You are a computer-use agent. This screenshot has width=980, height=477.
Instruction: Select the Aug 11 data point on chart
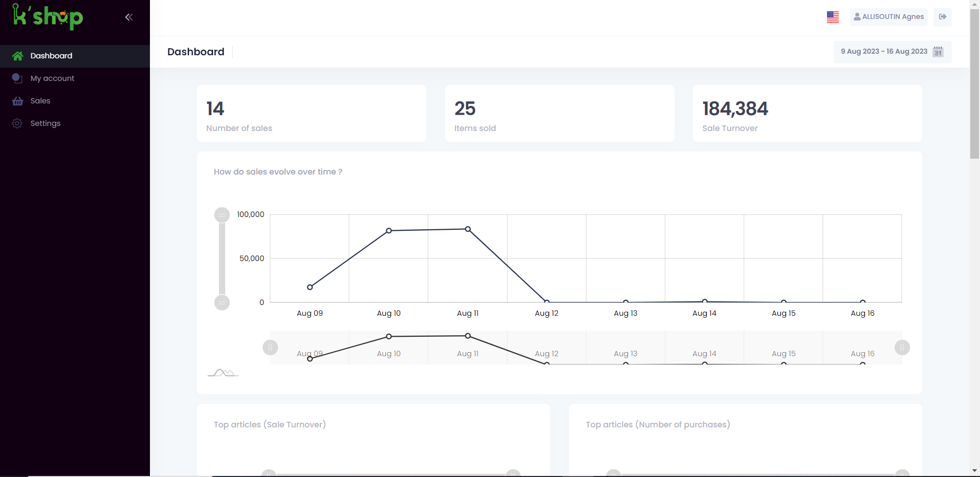(468, 229)
